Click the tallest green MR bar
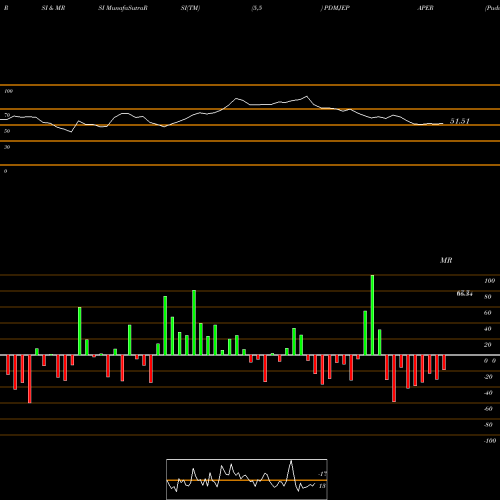Viewport: 500px width, 500px height. click(372, 315)
